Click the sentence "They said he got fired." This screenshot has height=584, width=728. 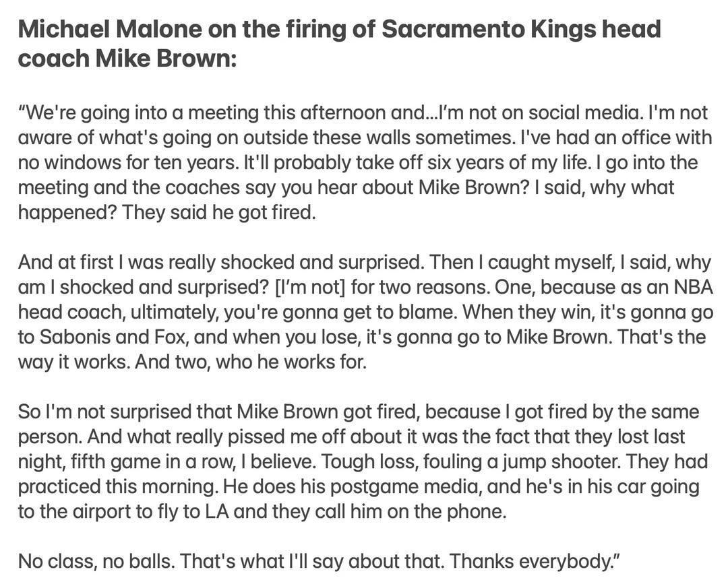219,212
